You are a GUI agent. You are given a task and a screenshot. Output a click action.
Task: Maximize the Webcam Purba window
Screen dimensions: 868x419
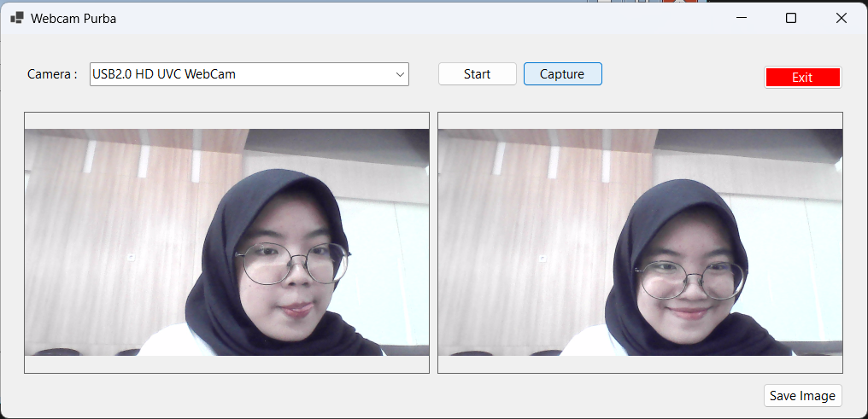coord(791,18)
